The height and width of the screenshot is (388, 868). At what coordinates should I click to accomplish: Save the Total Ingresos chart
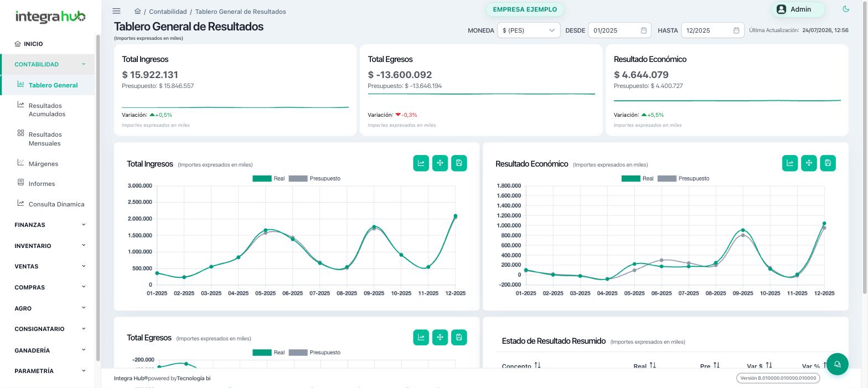459,163
